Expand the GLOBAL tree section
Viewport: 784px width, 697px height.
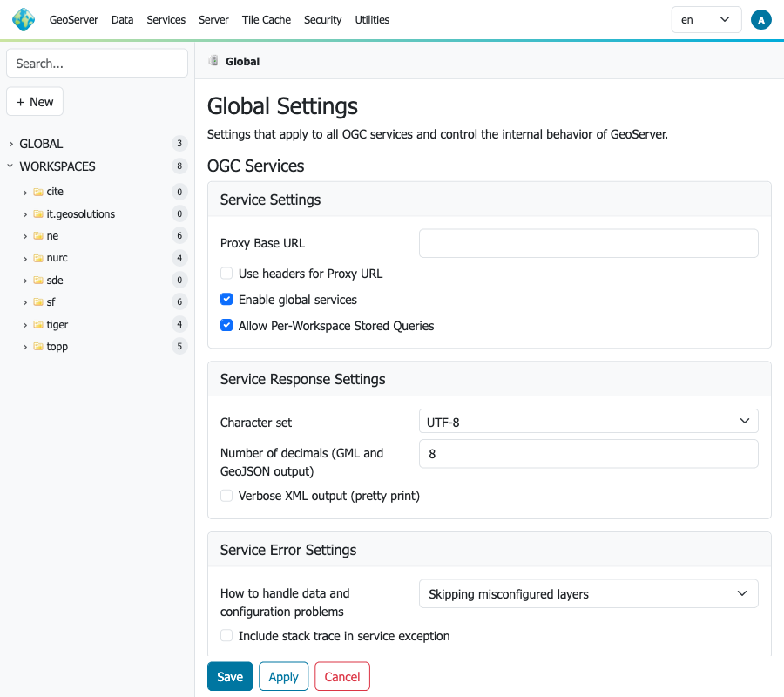click(10, 145)
